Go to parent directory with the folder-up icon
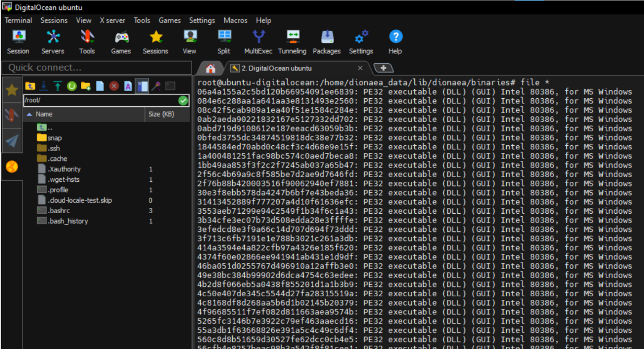The height and width of the screenshot is (349, 644). (30, 86)
